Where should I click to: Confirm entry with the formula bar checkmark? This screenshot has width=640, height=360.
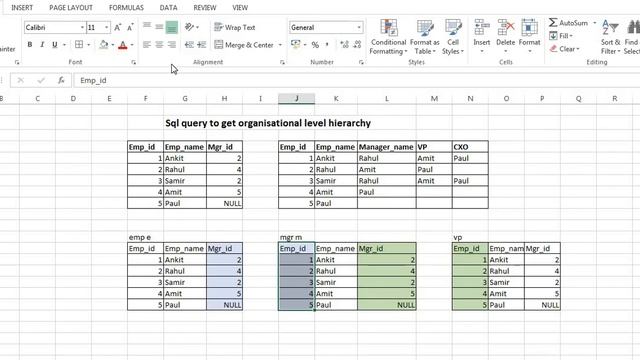(x=40, y=80)
